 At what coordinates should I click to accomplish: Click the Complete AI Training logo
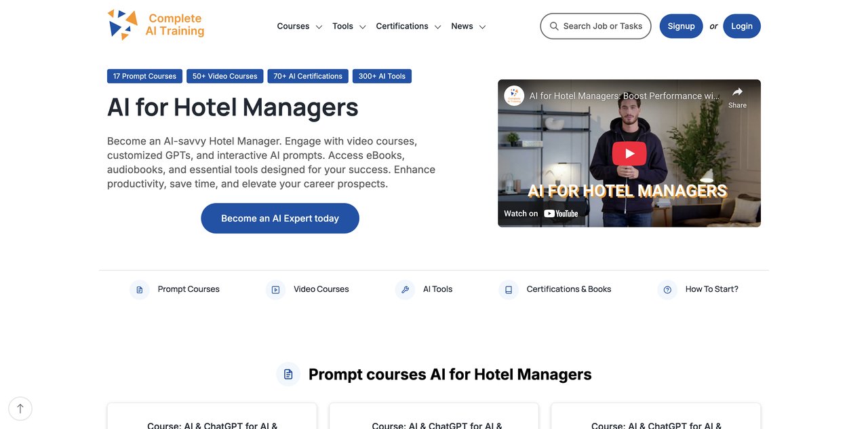156,25
